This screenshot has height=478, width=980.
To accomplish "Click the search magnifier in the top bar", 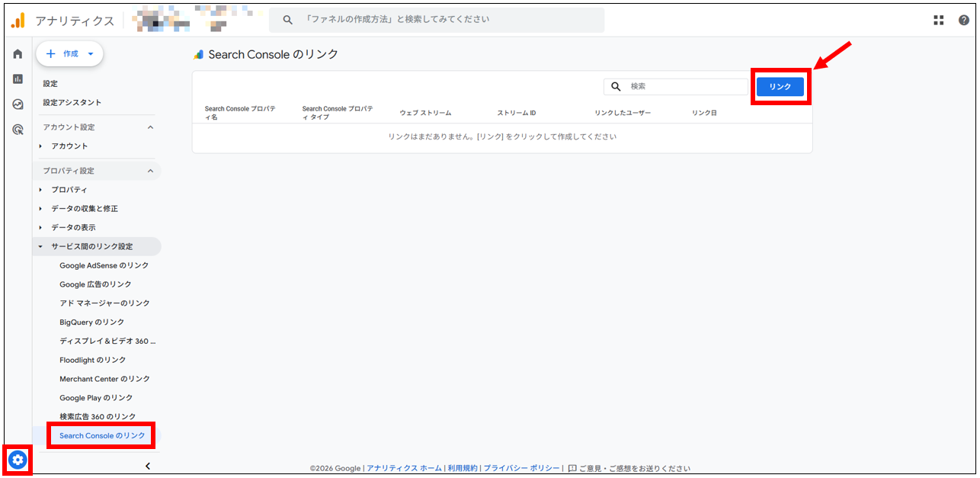I will tap(287, 20).
